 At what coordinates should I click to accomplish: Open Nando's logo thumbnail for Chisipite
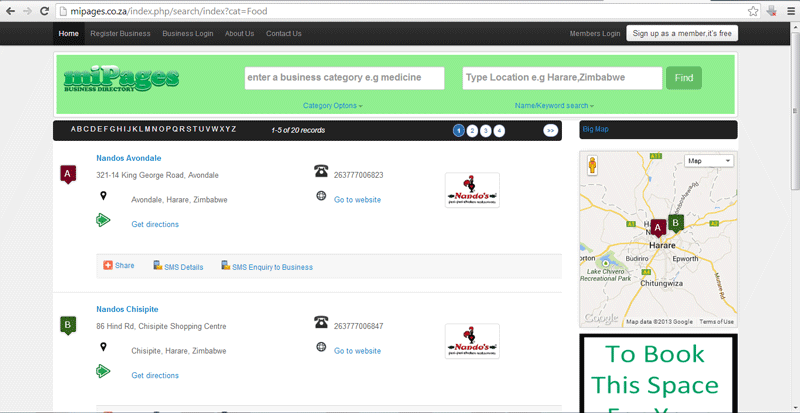coord(472,341)
